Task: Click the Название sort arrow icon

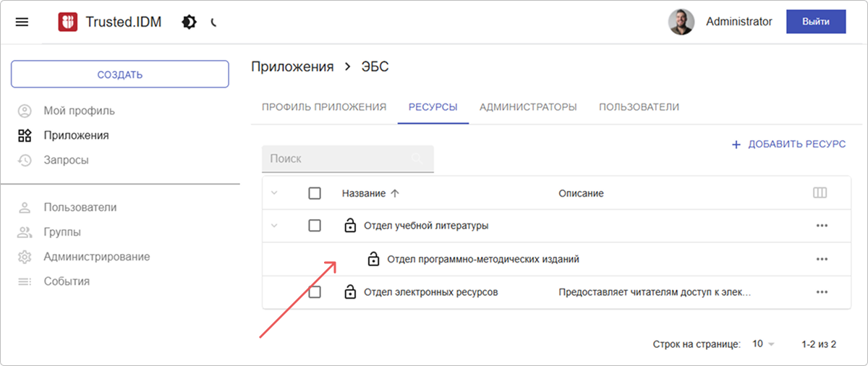Action: (394, 193)
